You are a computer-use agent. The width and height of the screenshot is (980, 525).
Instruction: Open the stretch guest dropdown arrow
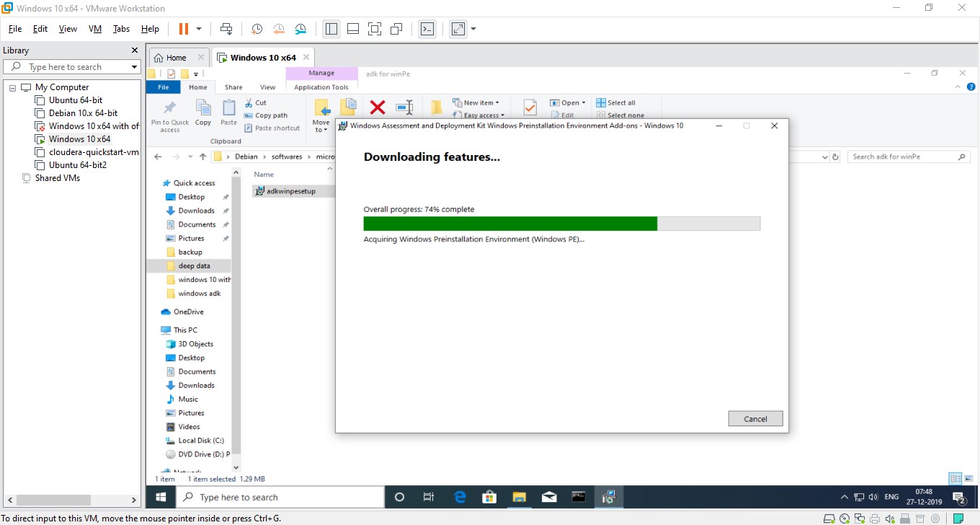coord(473,29)
